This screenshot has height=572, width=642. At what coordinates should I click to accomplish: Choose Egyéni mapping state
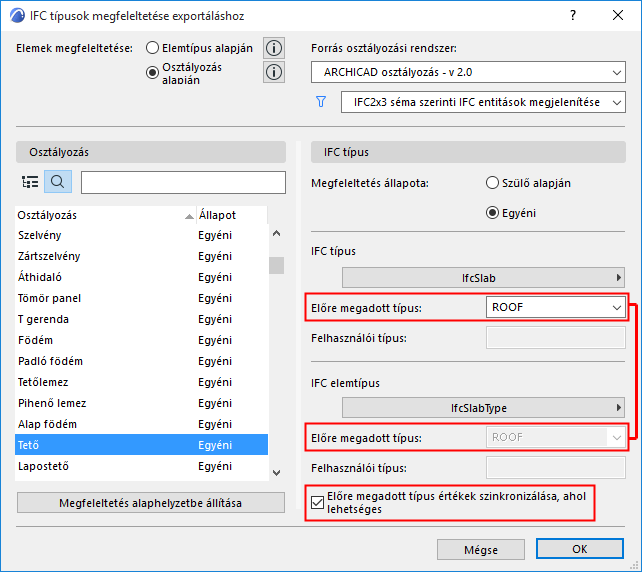[492, 213]
